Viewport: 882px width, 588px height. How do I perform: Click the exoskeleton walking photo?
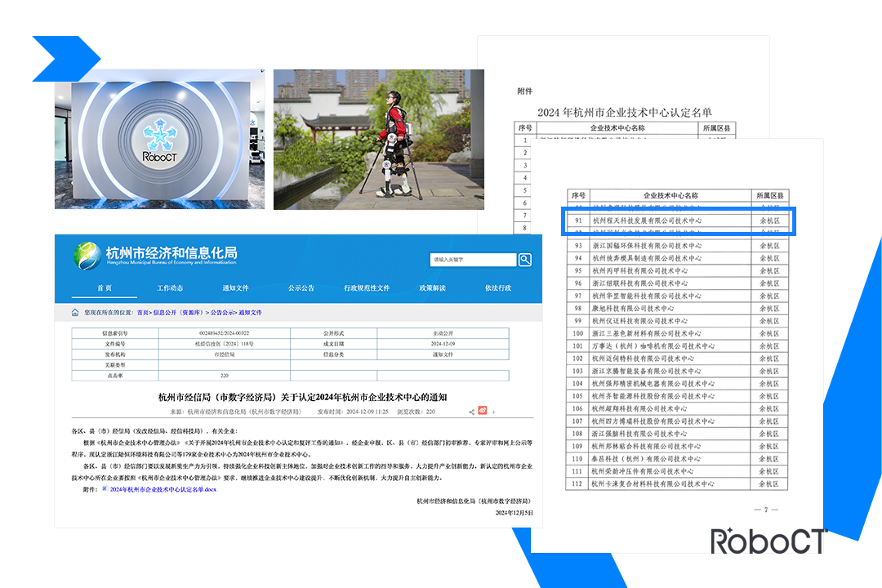point(376,139)
